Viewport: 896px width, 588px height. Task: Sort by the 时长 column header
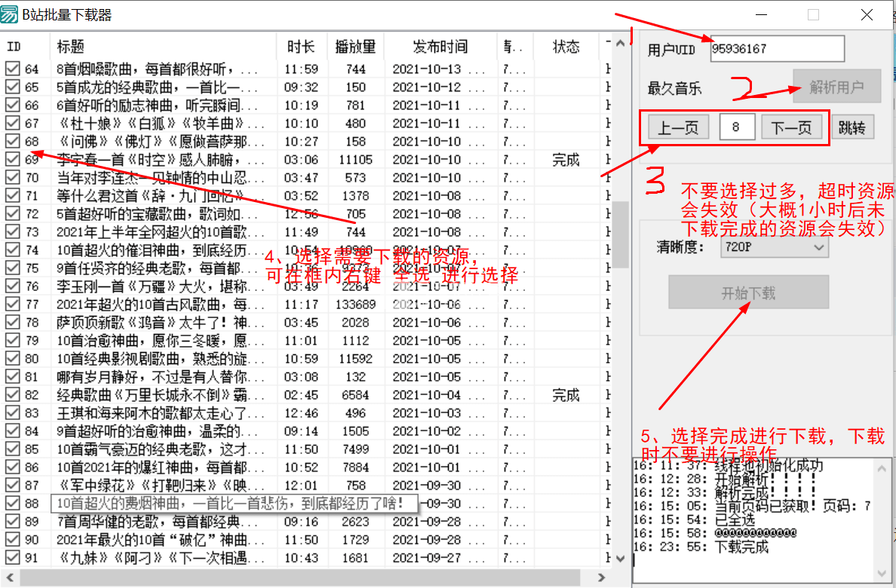click(x=302, y=46)
